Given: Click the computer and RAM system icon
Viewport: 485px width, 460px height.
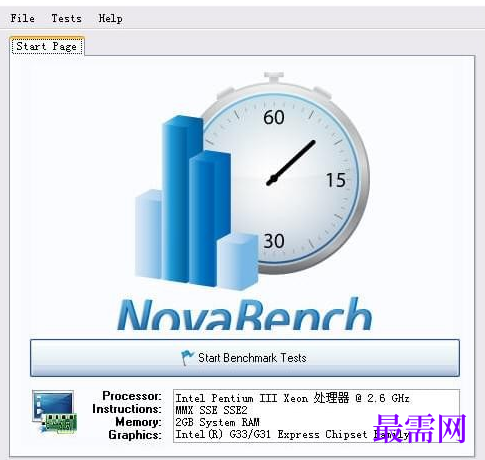Looking at the screenshot, I should (55, 412).
